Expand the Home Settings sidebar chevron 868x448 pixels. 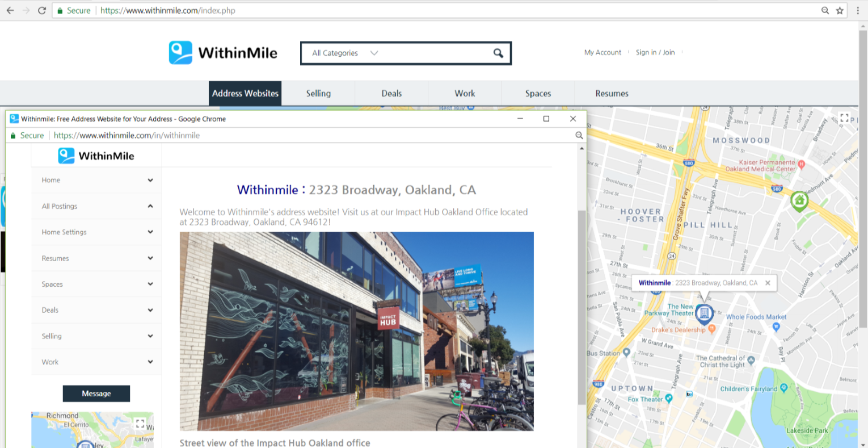tap(150, 232)
